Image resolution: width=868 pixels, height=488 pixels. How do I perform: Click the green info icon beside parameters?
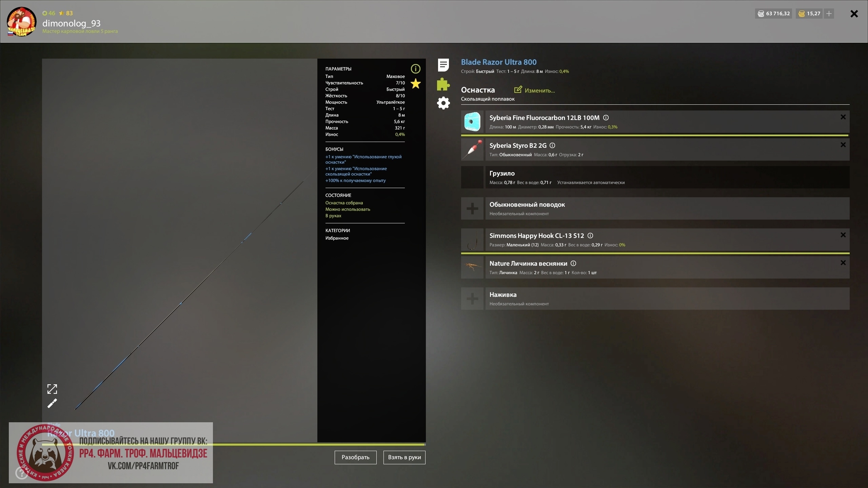click(415, 69)
